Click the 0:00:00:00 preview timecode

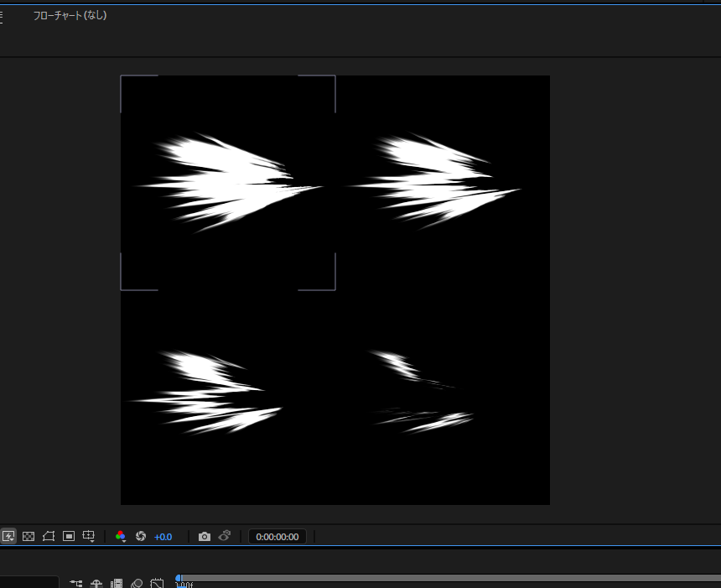pyautogui.click(x=278, y=536)
